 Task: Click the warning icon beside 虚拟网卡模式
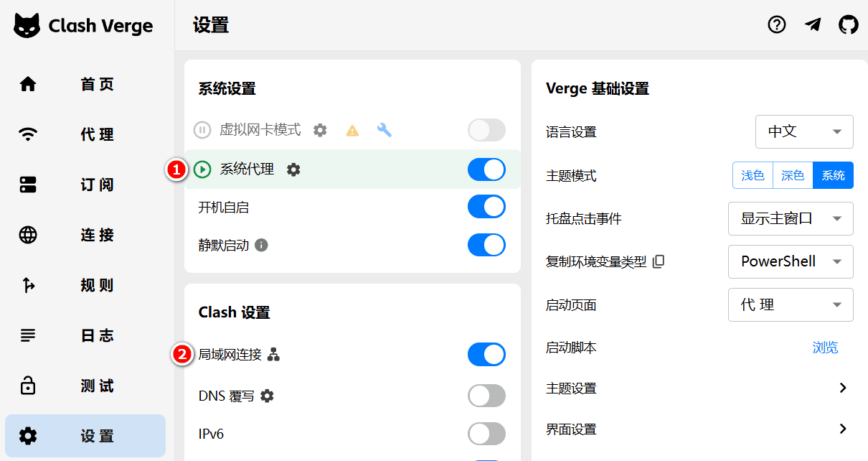point(352,130)
